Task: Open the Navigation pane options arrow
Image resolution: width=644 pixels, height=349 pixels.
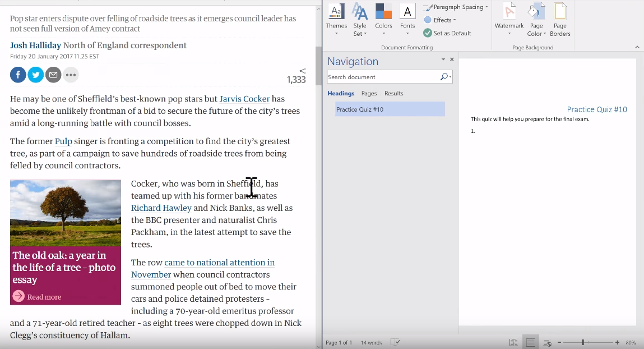Action: click(x=443, y=59)
